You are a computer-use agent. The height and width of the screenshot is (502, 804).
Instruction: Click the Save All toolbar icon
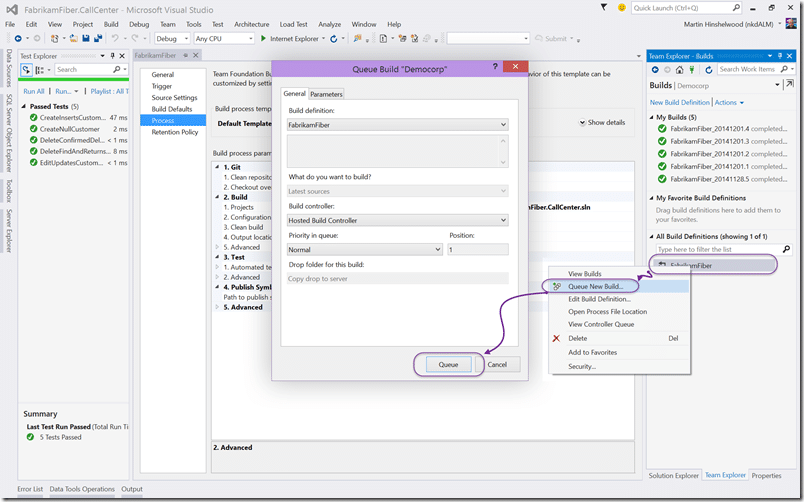(x=97, y=38)
